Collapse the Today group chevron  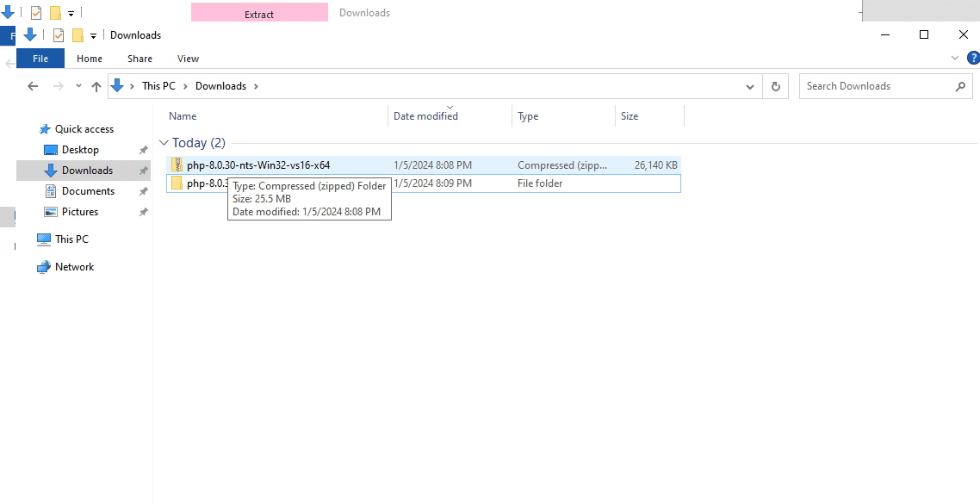(164, 143)
